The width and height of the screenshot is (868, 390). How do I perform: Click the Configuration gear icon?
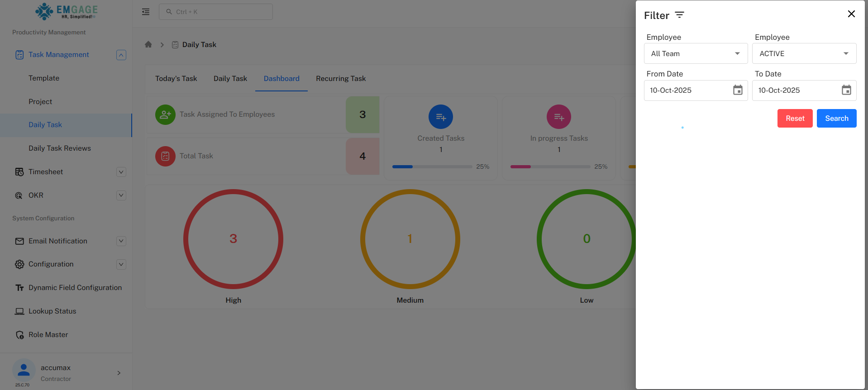click(x=19, y=264)
